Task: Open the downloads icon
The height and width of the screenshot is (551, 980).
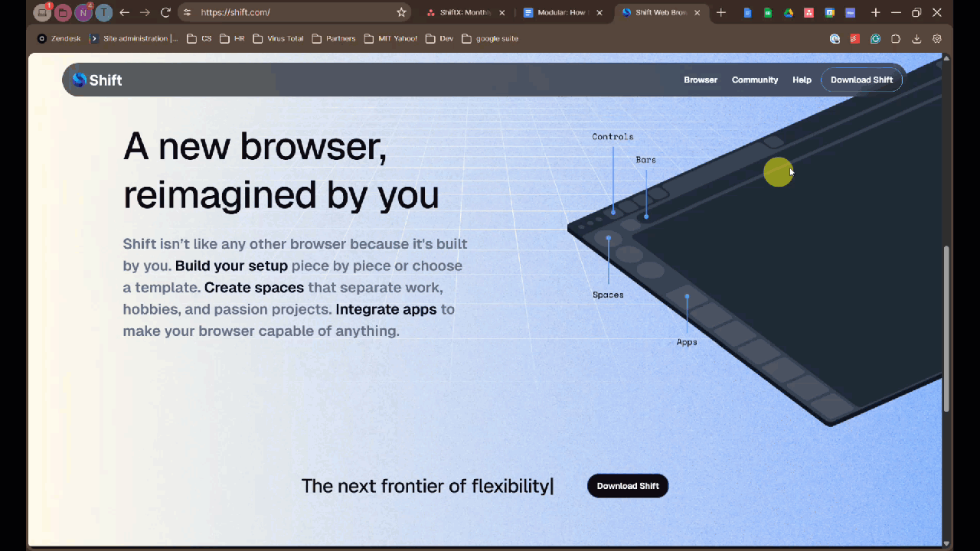Action: (x=916, y=38)
